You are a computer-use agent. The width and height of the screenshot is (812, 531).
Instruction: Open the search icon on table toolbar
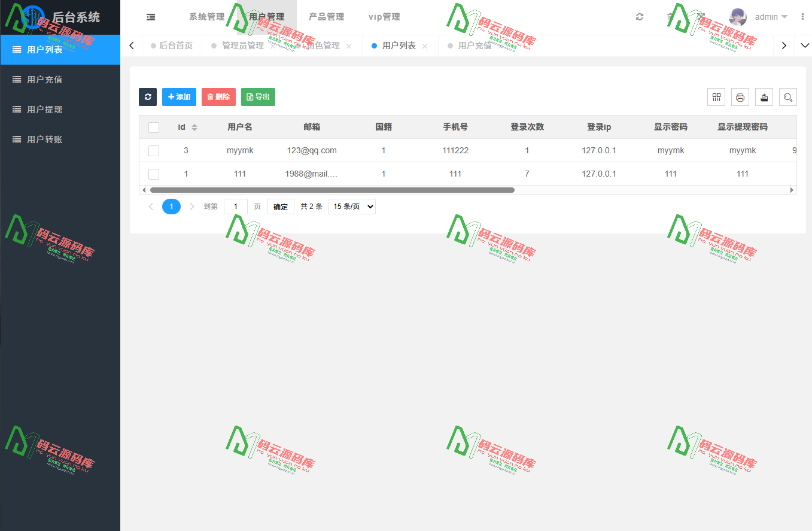point(788,96)
